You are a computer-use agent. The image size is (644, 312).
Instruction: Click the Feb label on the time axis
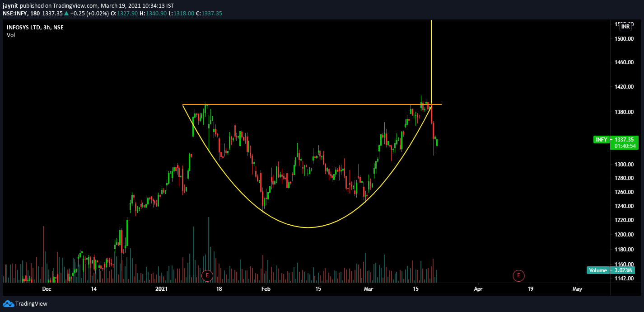266,288
